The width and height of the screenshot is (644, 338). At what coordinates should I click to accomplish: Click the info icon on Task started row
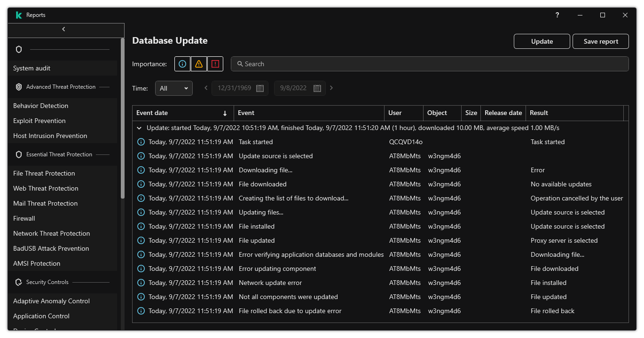140,142
